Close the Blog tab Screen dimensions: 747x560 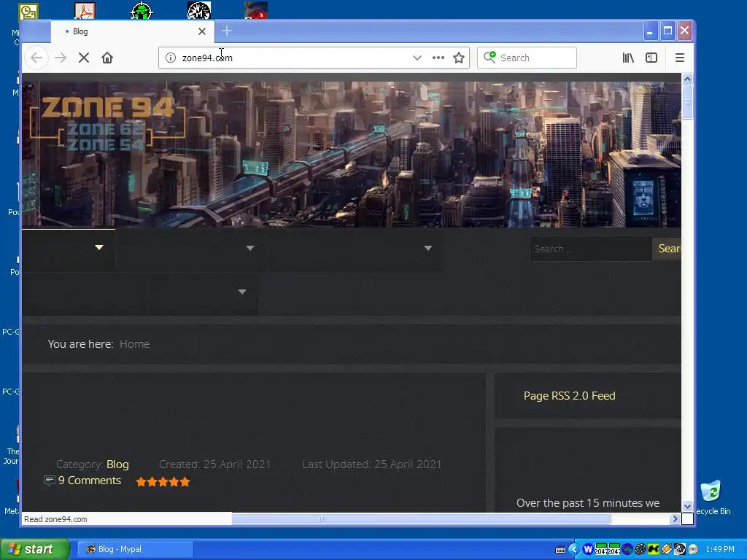[202, 31]
